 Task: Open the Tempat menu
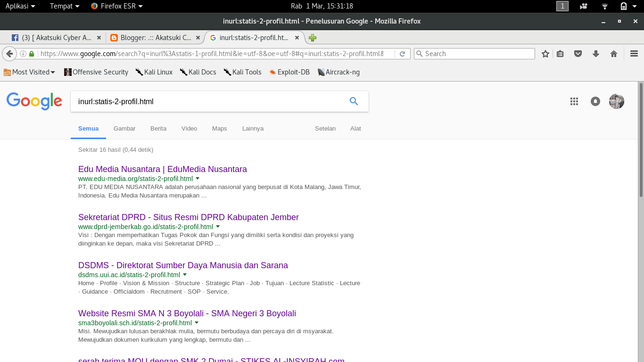click(65, 6)
